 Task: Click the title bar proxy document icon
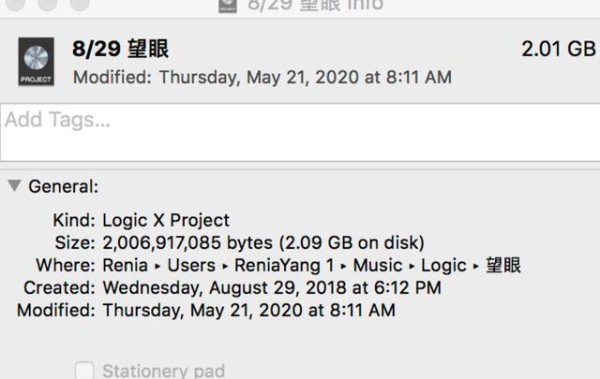click(x=227, y=5)
